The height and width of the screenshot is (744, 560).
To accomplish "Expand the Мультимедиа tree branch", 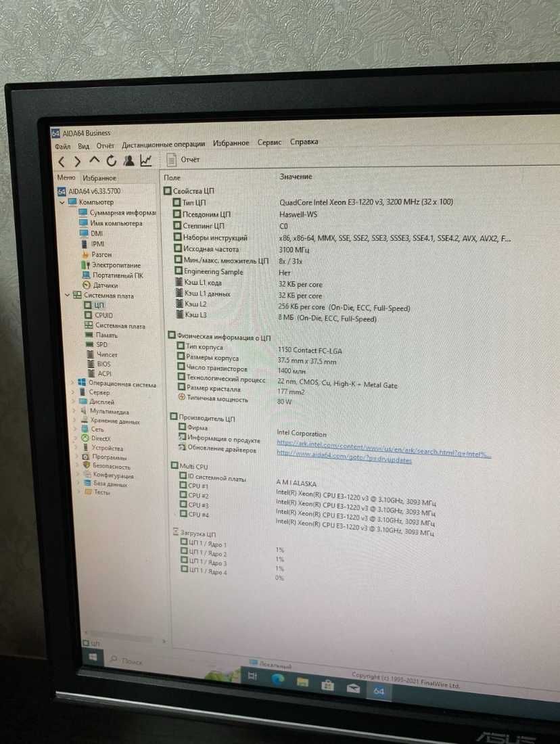I will coord(74,411).
